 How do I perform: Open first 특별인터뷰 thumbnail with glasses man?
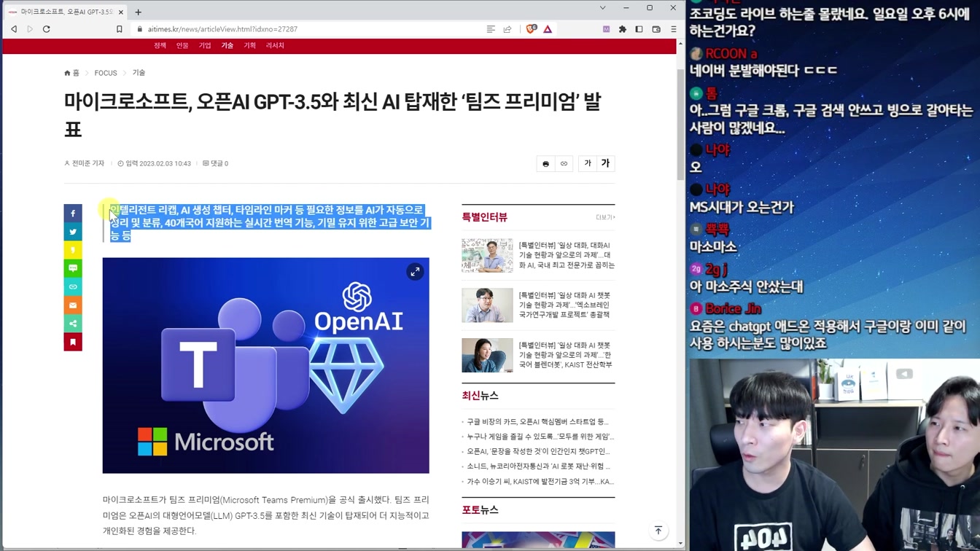[x=487, y=255]
